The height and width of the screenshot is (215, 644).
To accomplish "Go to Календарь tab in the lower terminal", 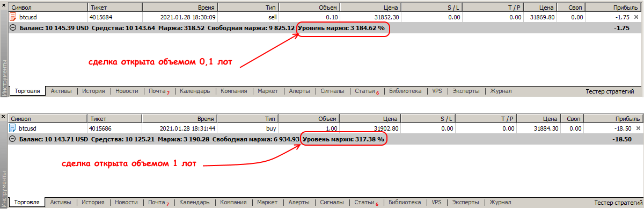I will click(x=194, y=203).
